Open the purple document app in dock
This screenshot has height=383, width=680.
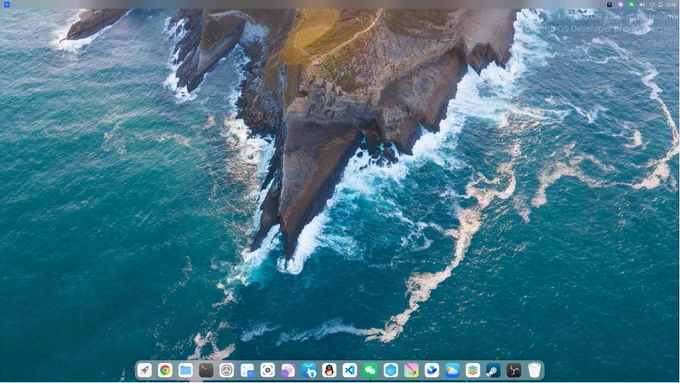coord(288,370)
